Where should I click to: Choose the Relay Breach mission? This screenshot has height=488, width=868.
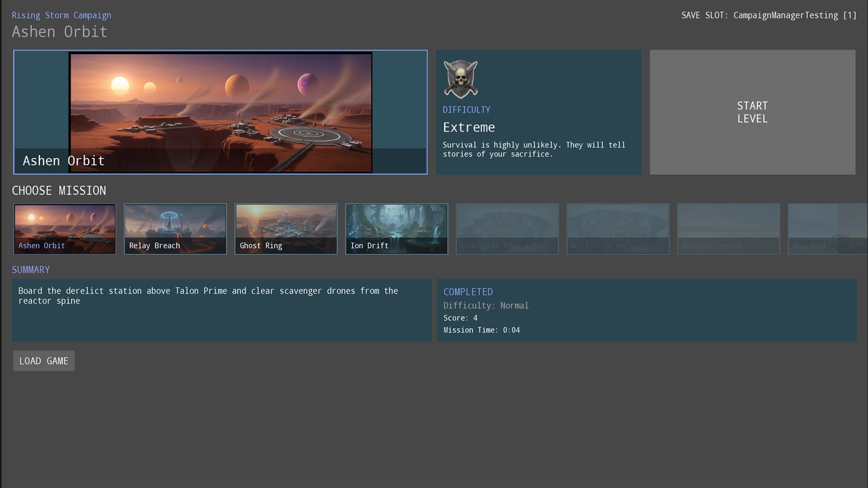(176, 229)
